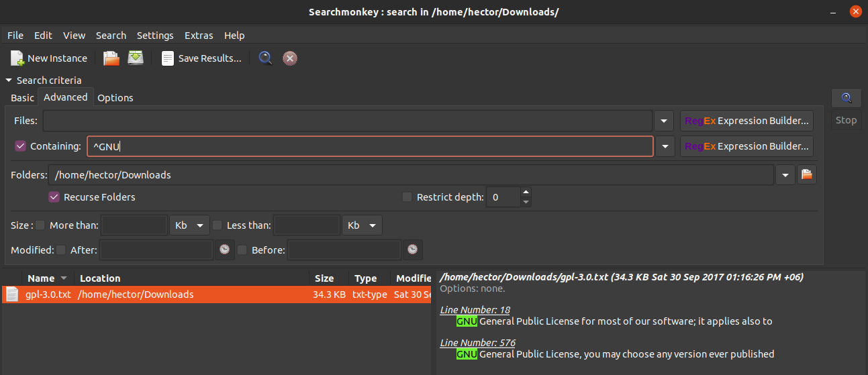Start search with toolbar magnifier icon

coord(266,58)
